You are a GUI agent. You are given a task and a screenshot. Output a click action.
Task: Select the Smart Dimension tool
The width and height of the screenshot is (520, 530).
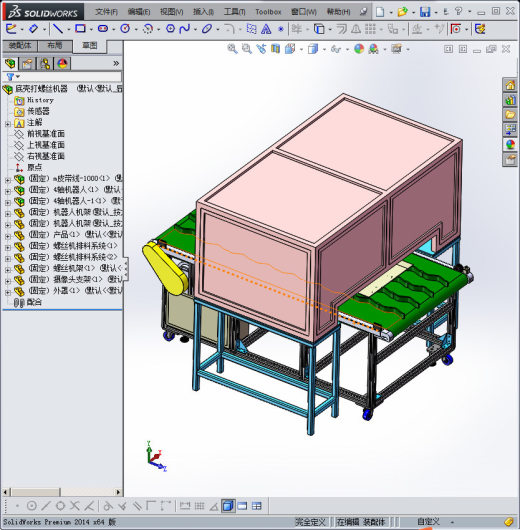click(33, 29)
